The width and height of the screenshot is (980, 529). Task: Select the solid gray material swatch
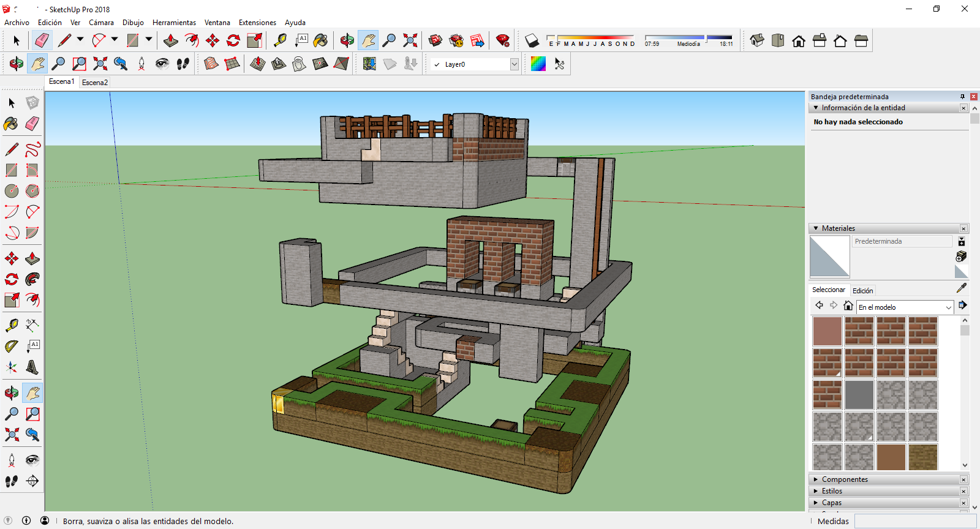click(859, 395)
